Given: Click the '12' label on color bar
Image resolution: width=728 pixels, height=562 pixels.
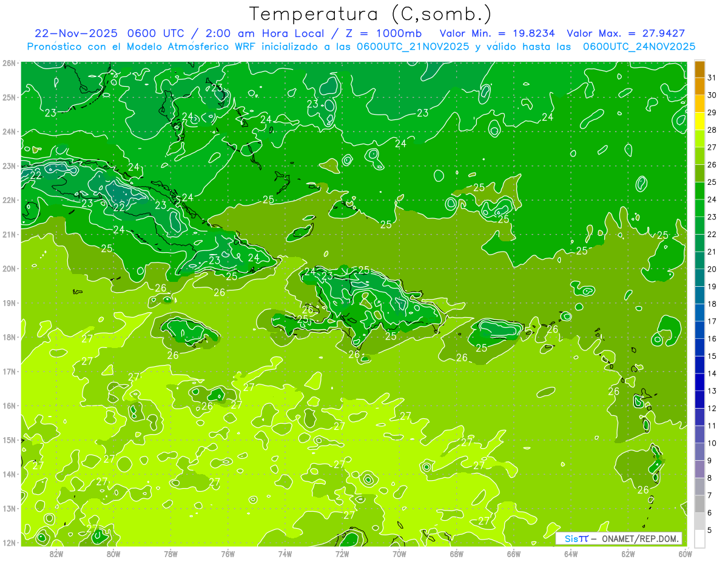Looking at the screenshot, I should pyautogui.click(x=712, y=408).
